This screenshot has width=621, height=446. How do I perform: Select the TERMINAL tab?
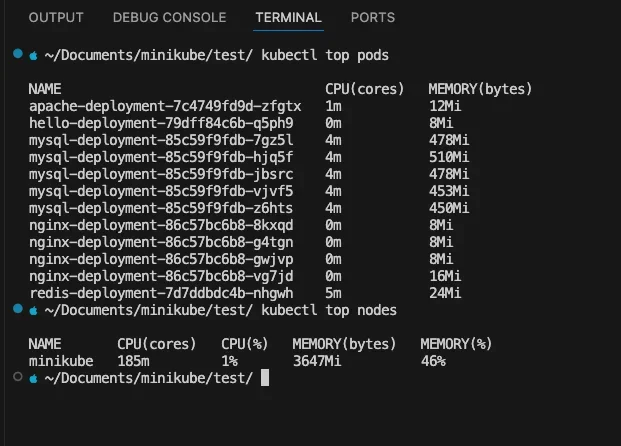click(288, 17)
